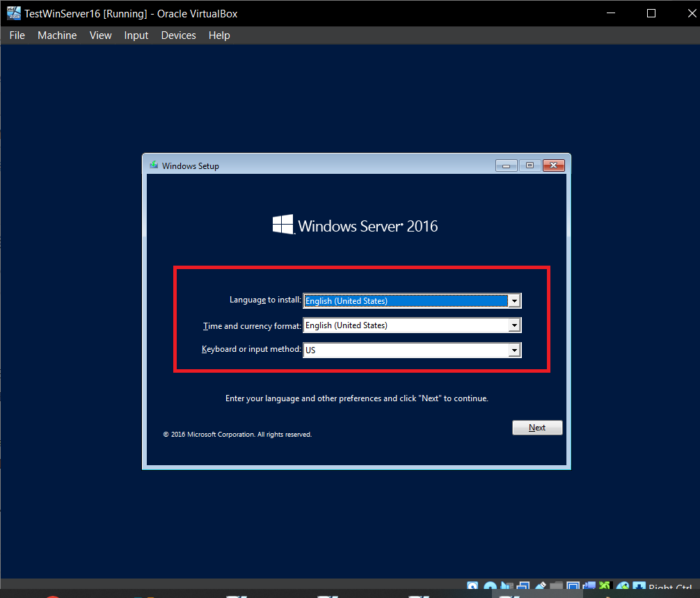Open the Machine menu

pyautogui.click(x=57, y=35)
